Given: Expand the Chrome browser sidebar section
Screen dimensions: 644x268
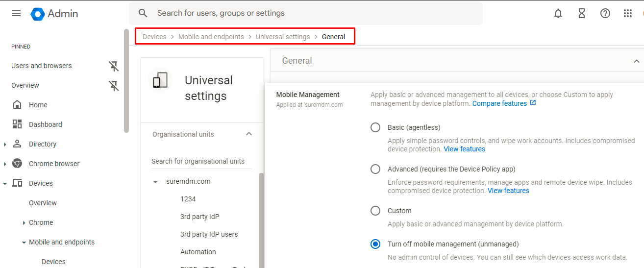Looking at the screenshot, I should tap(5, 164).
